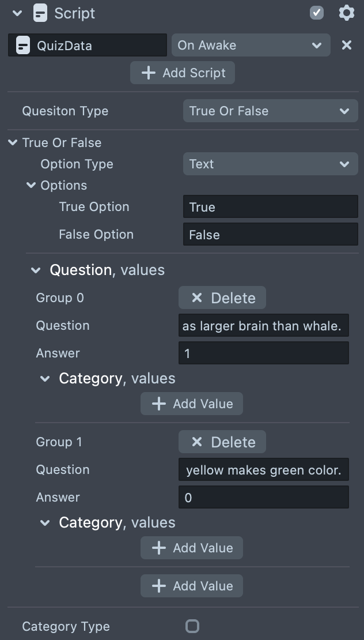Image resolution: width=364 pixels, height=640 pixels.
Task: Click the Script component icon in header
Action: coord(40,13)
